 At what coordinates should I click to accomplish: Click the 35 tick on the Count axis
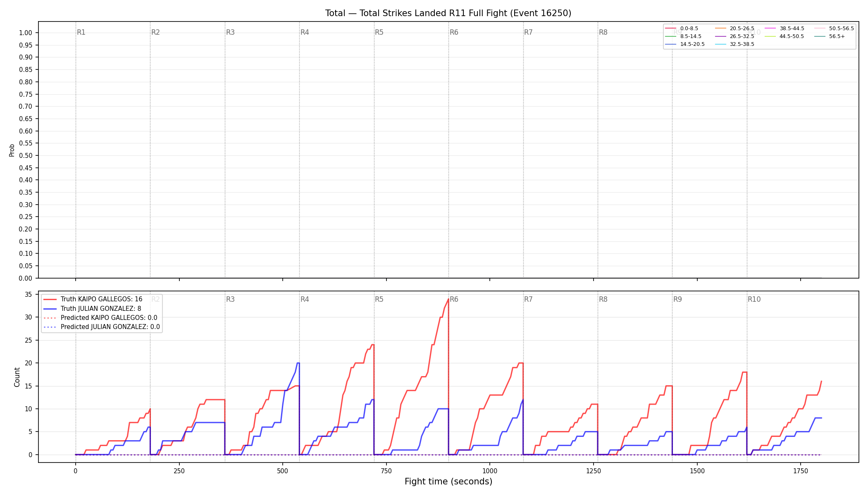[29, 295]
